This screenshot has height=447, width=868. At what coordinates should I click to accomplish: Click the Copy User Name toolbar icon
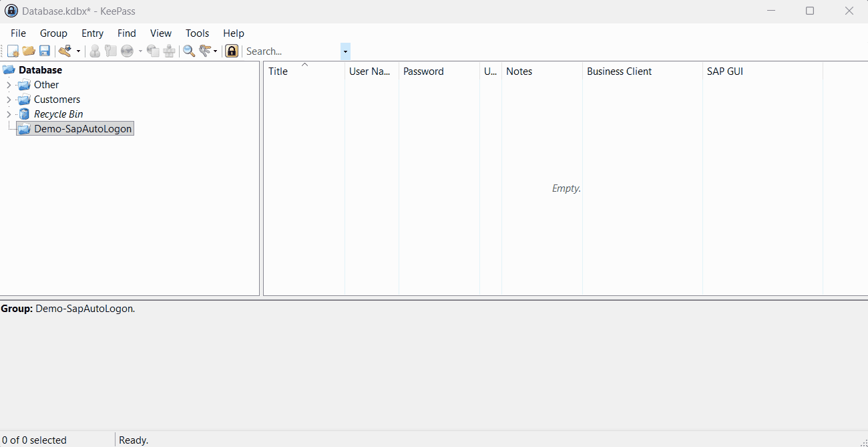click(x=95, y=51)
